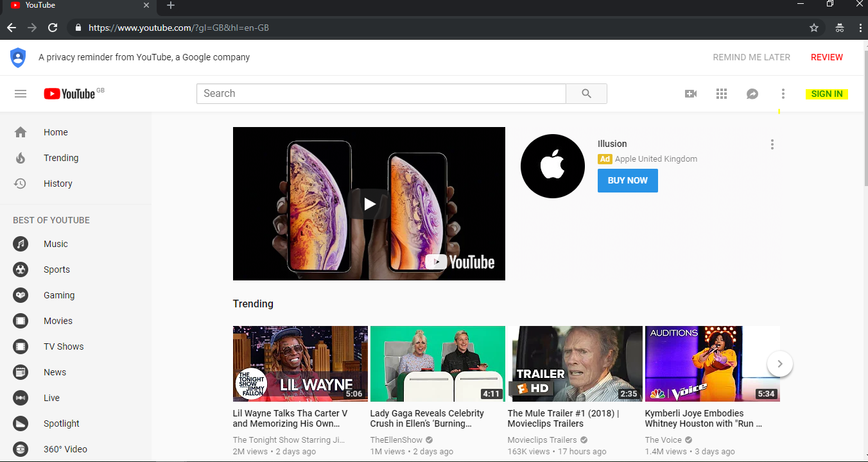
Task: Click the History clock icon
Action: [x=21, y=184]
